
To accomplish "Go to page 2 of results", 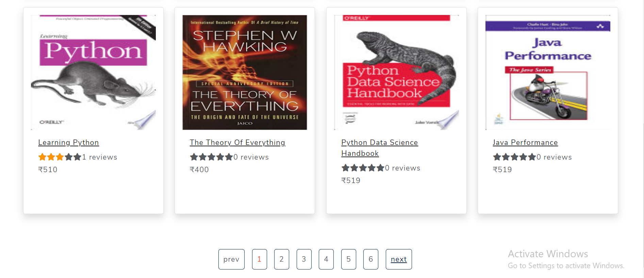I will pyautogui.click(x=281, y=259).
